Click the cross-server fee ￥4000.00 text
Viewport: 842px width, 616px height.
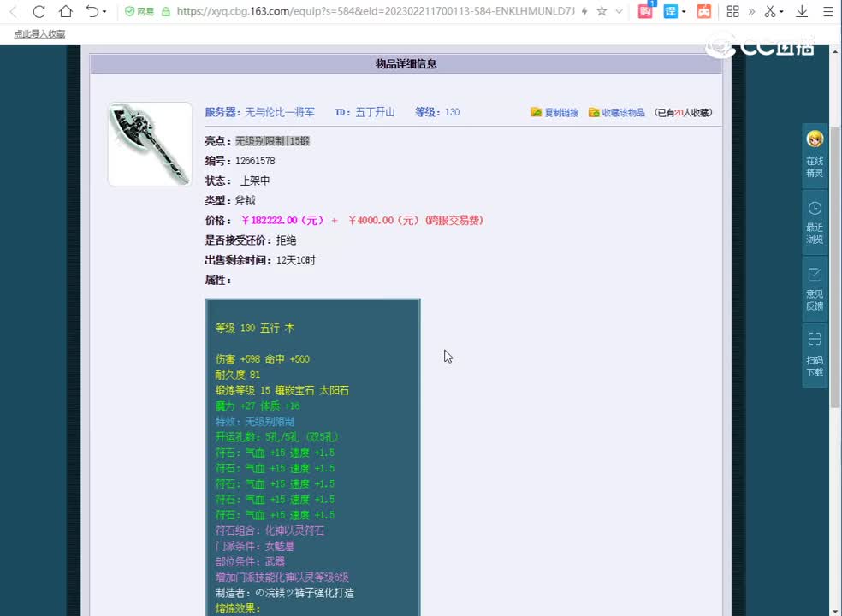(416, 221)
